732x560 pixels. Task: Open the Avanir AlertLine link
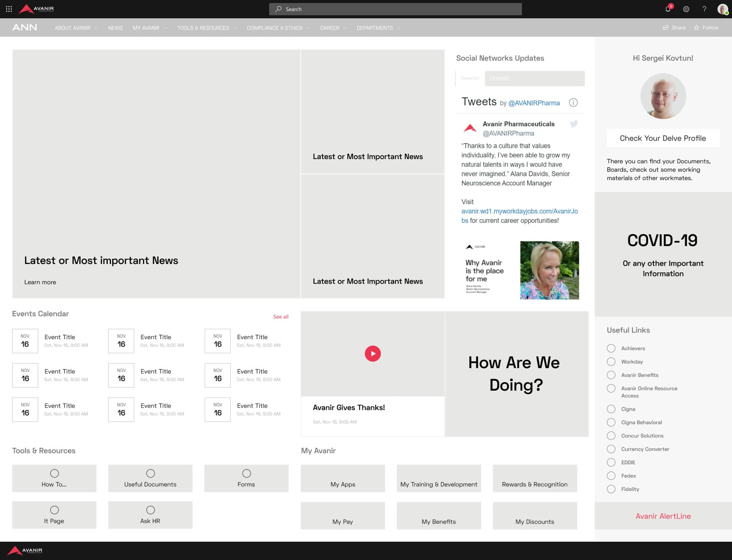(663, 516)
